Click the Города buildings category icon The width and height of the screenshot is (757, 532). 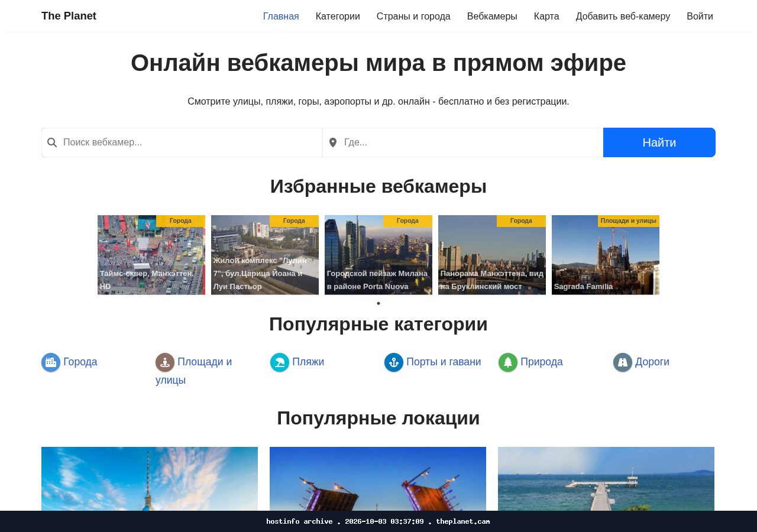51,362
